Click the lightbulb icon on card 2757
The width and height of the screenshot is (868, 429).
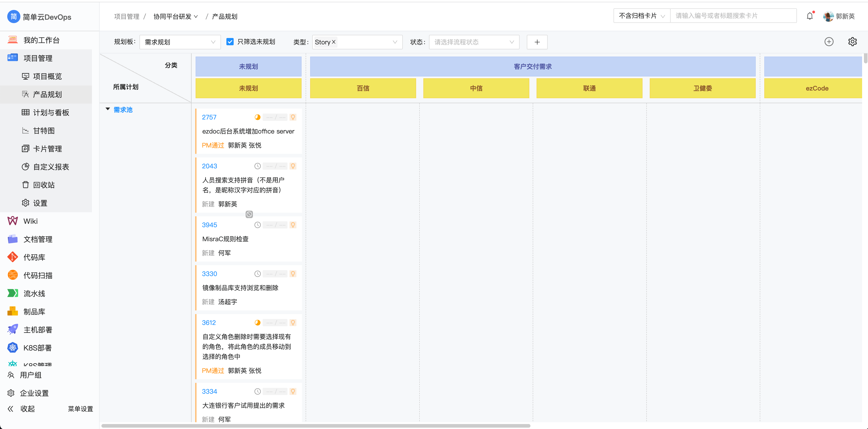293,117
